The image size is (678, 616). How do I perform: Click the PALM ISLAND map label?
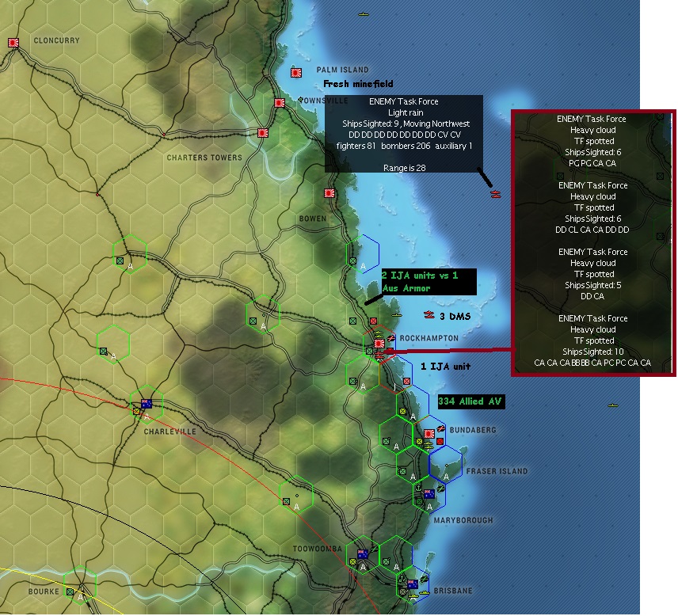pos(342,70)
